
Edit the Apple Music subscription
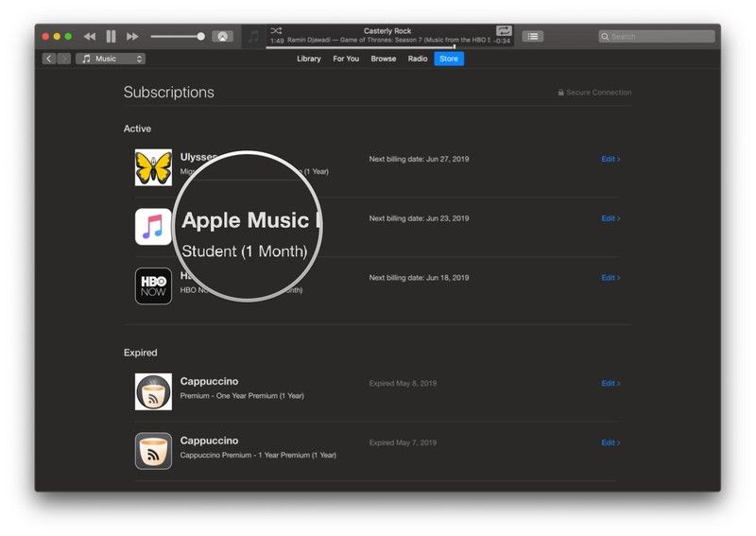tap(610, 218)
